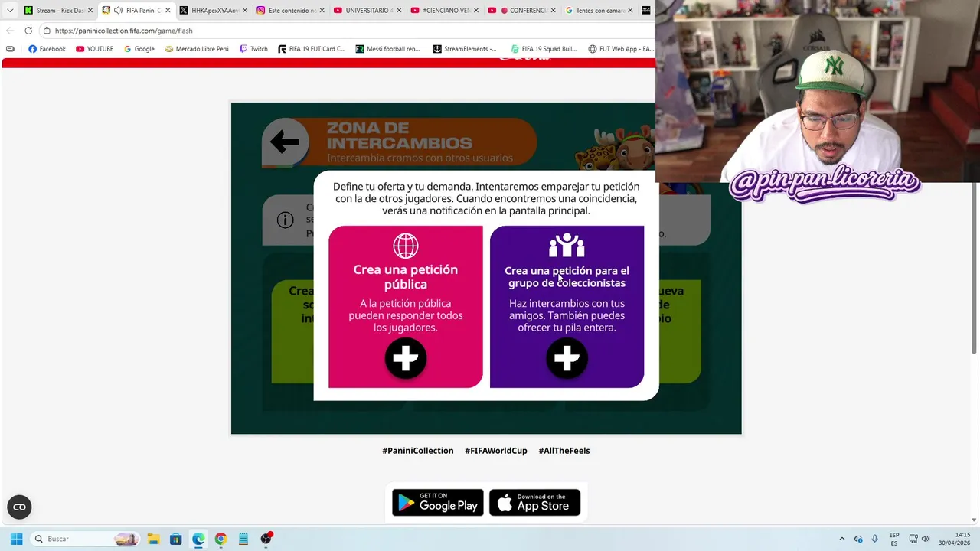Image resolution: width=980 pixels, height=551 pixels.
Task: Select 'Crea una petición pública' card title
Action: 406,277
